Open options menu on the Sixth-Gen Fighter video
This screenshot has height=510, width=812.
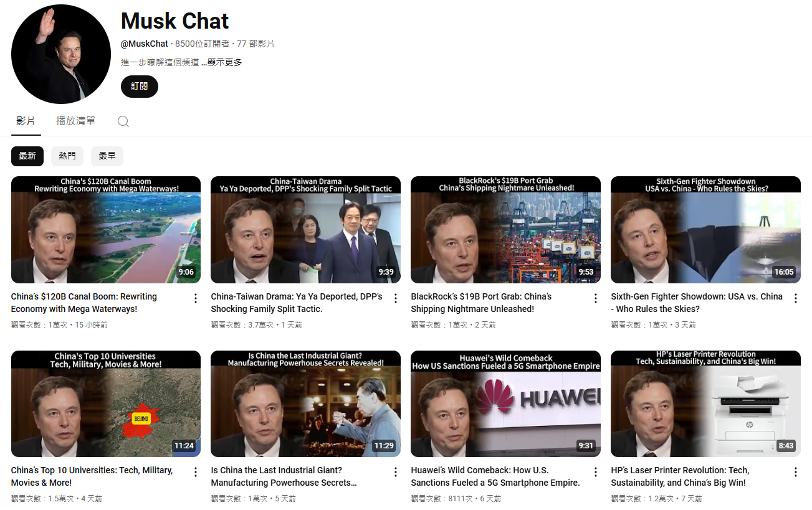(795, 298)
